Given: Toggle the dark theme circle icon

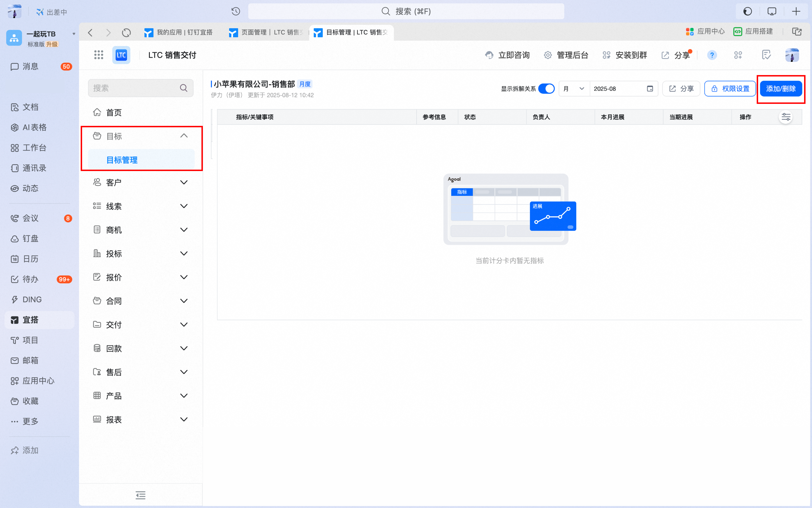Looking at the screenshot, I should pos(748,11).
